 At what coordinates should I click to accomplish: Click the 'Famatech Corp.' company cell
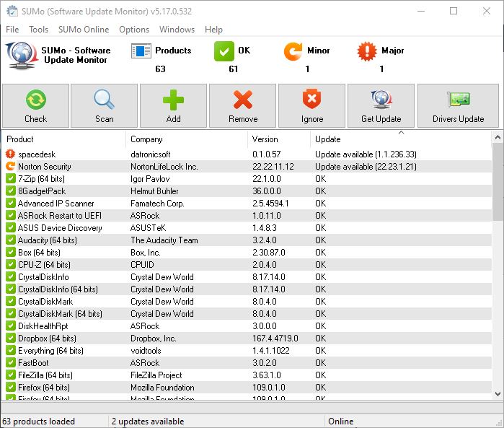(157, 203)
